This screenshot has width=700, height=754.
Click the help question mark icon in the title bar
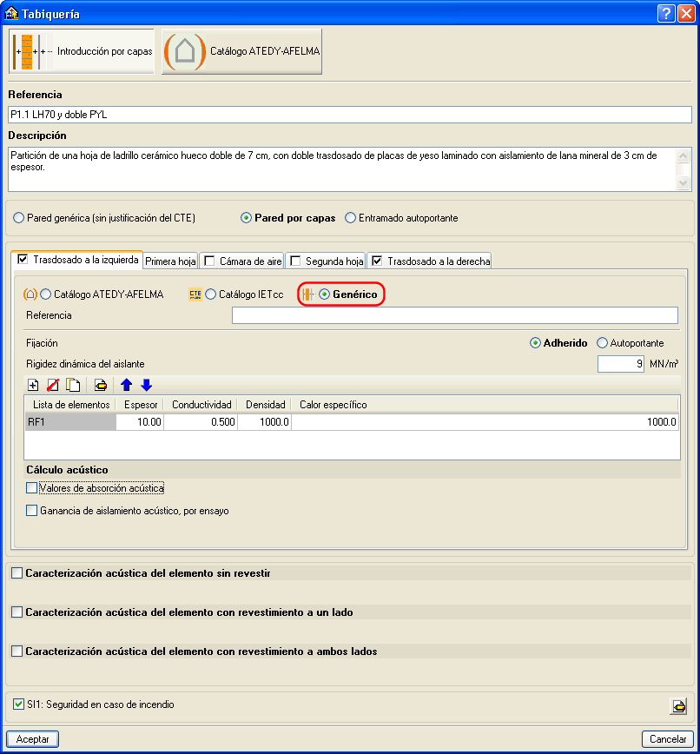click(666, 14)
